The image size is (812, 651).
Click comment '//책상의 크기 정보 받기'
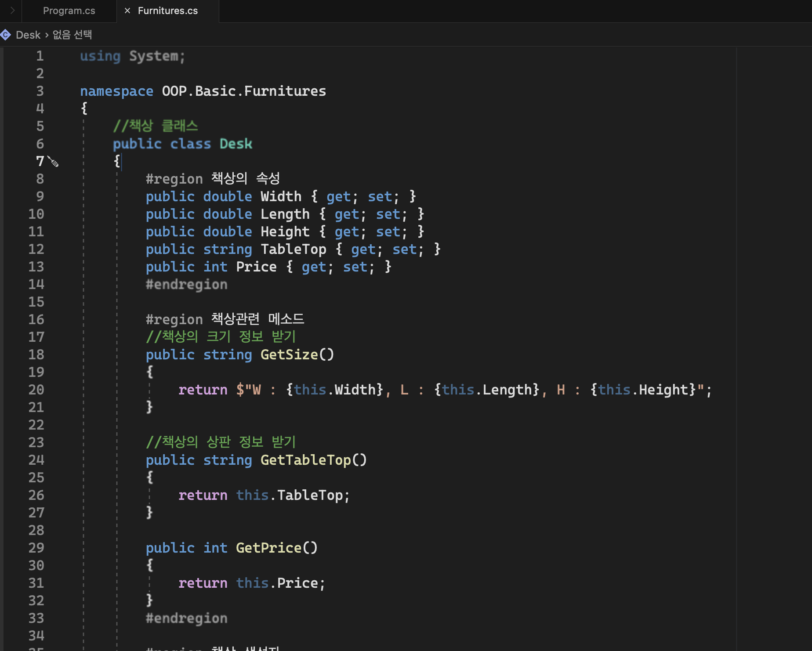tap(221, 337)
